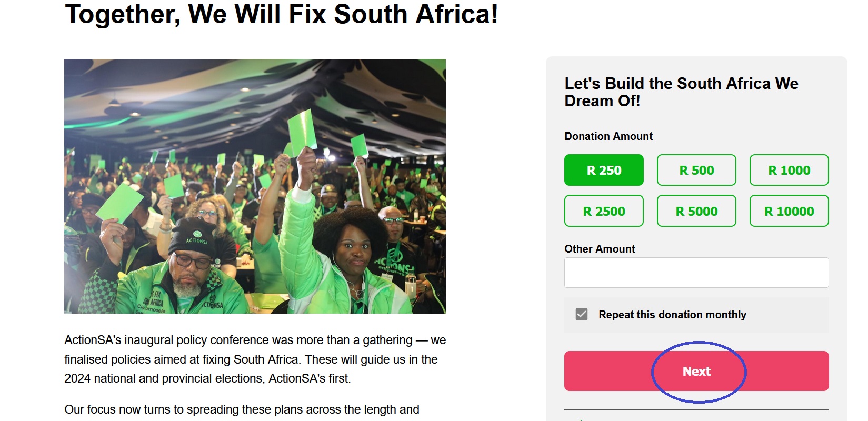868x421 pixels.
Task: Click the ActionSA conference photo
Action: point(255,186)
